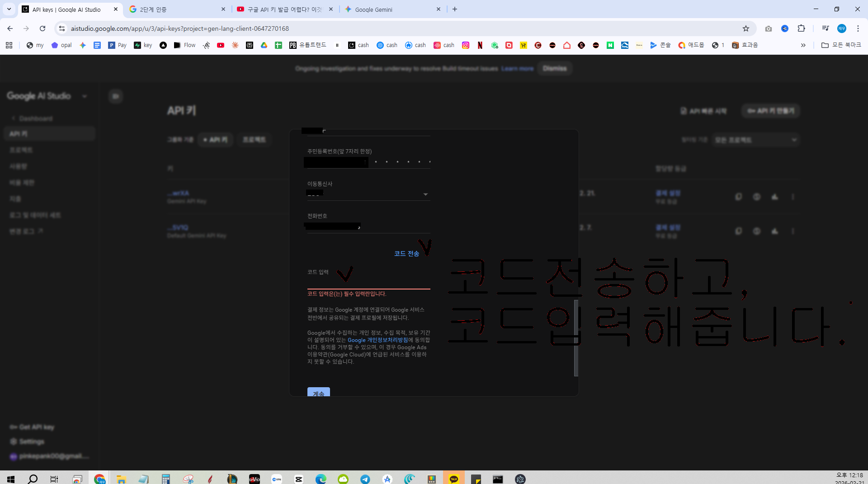868x484 pixels.
Task: Click the 코드 전송 link
Action: tap(406, 254)
